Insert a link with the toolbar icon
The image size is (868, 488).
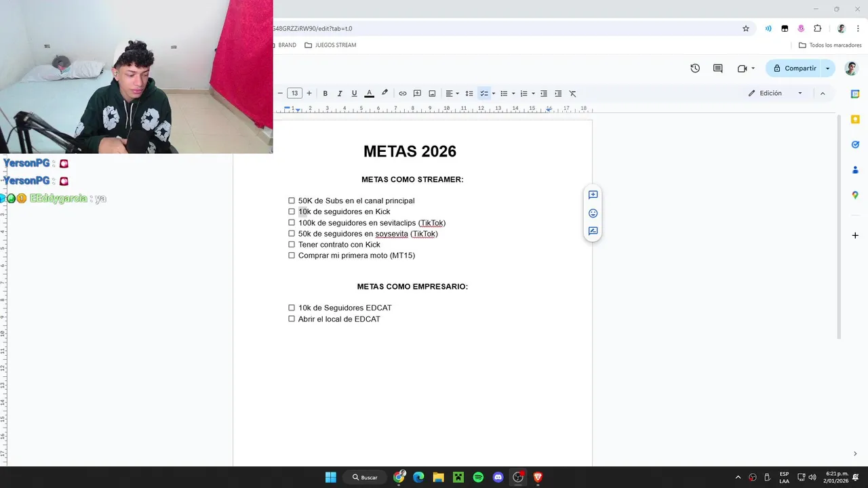(403, 94)
